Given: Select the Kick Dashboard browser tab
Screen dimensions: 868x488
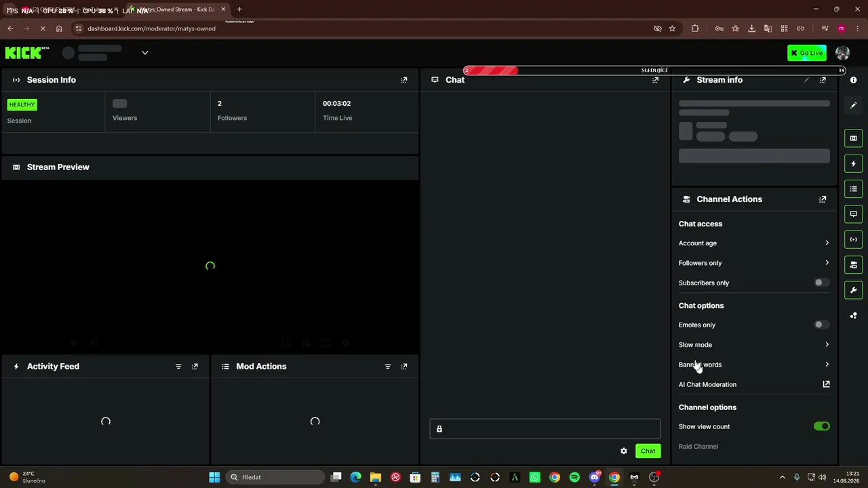Looking at the screenshot, I should 177,9.
